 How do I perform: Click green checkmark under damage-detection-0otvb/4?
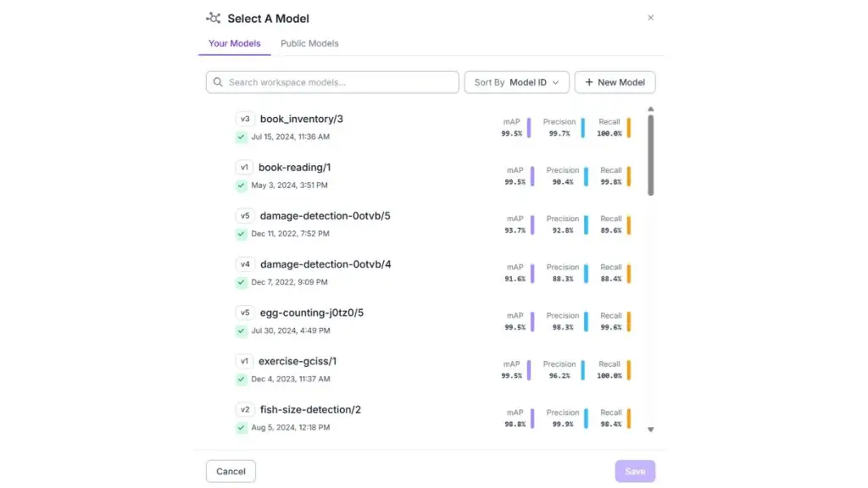click(242, 282)
